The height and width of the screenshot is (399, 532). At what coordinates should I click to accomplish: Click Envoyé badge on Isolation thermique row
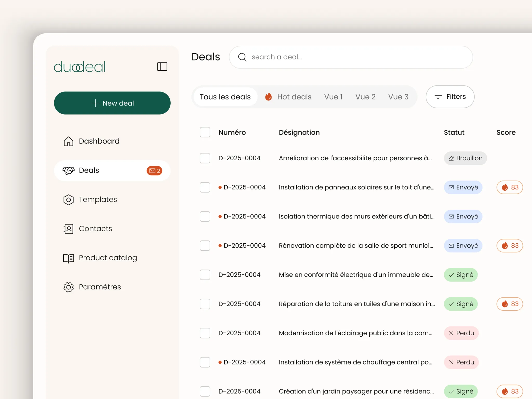click(463, 216)
